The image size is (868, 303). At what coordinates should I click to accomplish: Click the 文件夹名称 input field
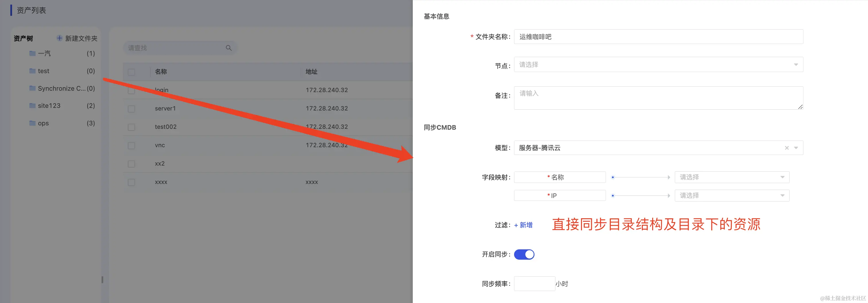click(658, 37)
